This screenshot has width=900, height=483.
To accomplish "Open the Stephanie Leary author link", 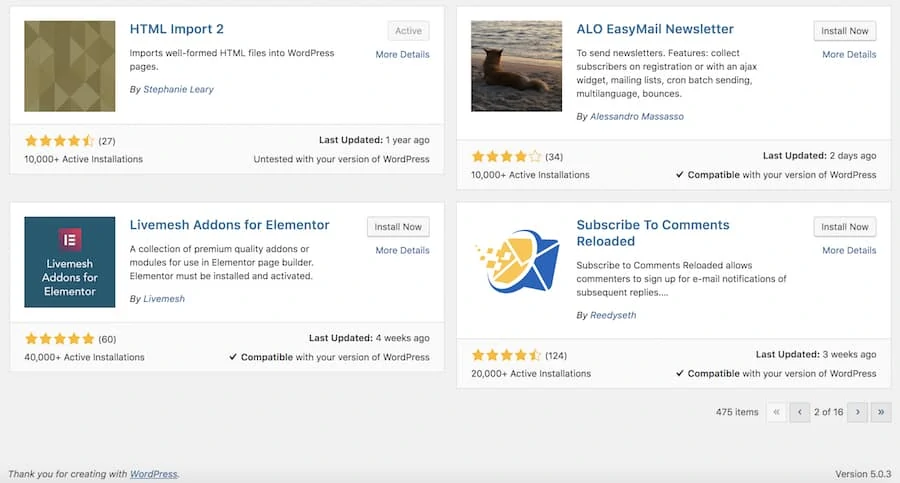I will [178, 89].
